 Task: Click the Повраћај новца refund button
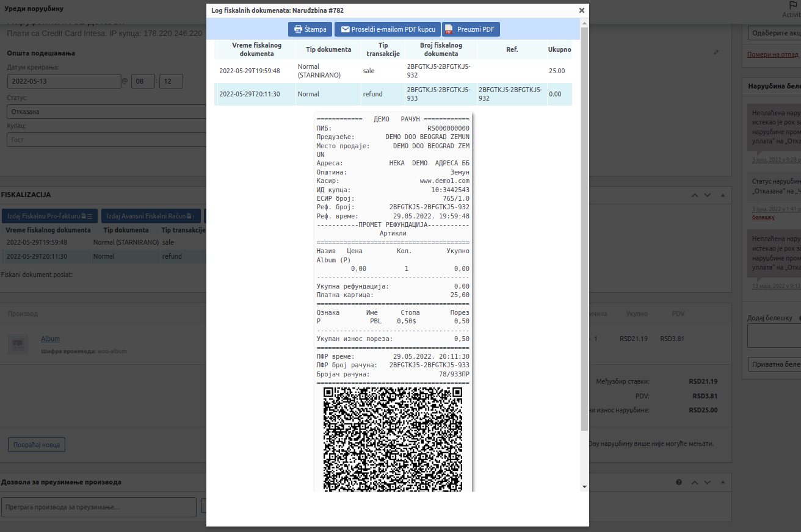point(37,445)
